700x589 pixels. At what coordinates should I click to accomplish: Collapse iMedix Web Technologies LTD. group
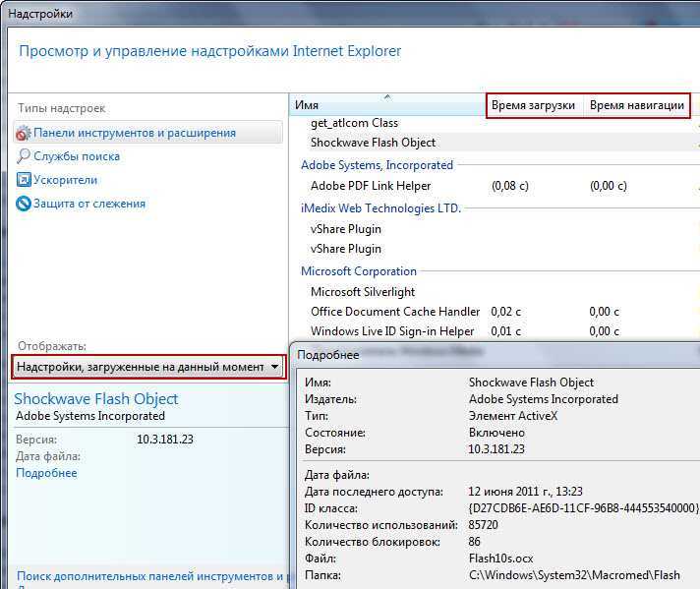[380, 208]
